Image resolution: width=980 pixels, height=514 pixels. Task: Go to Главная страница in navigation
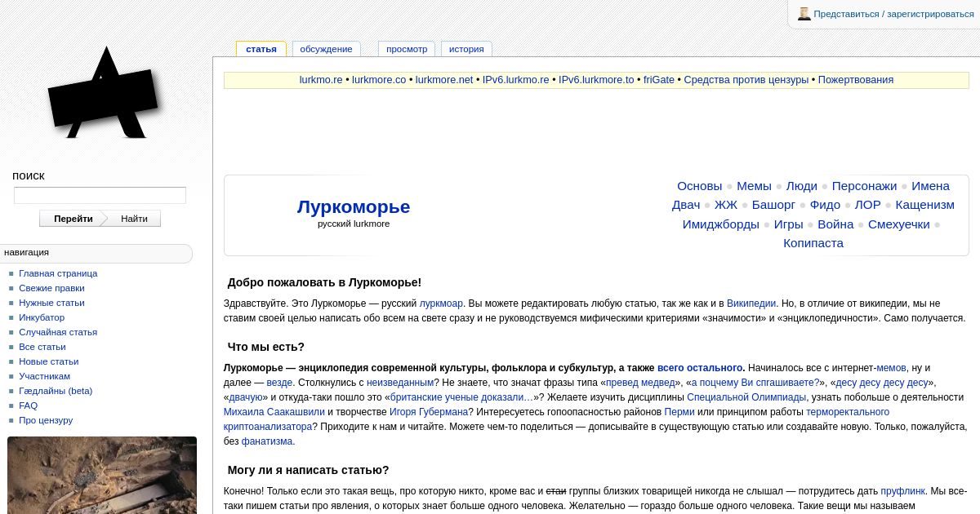click(x=58, y=273)
